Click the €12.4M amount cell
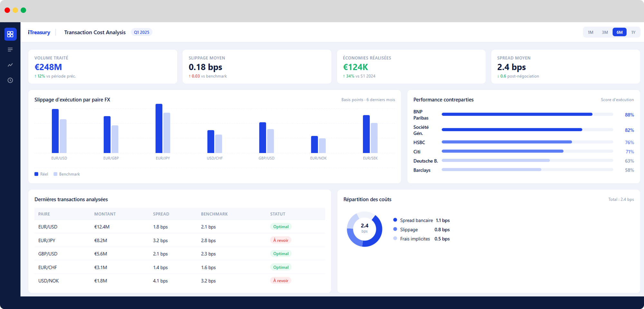Image resolution: width=644 pixels, height=309 pixels. coord(102,227)
